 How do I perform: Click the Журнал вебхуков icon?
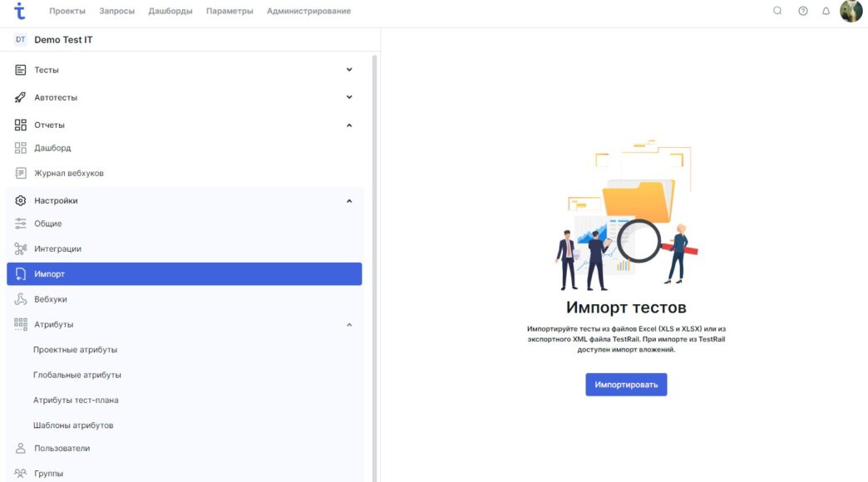[x=21, y=173]
